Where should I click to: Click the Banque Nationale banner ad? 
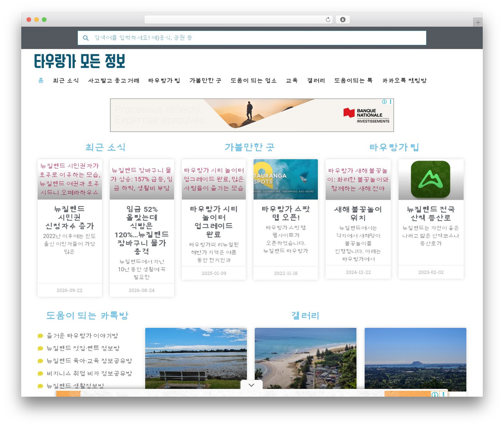tap(252, 115)
